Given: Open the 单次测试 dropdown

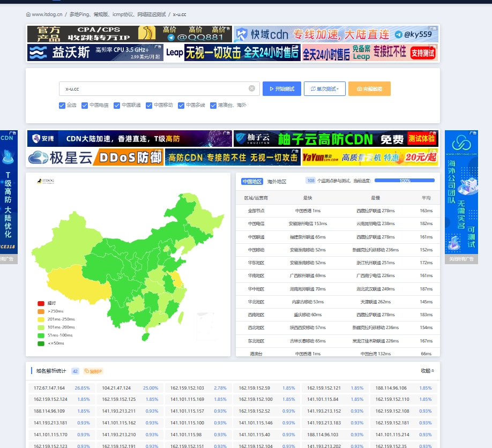Looking at the screenshot, I should pyautogui.click(x=325, y=89).
